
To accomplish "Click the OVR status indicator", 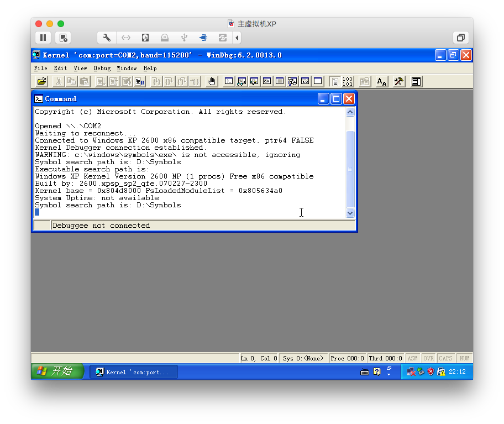I will click(x=428, y=358).
